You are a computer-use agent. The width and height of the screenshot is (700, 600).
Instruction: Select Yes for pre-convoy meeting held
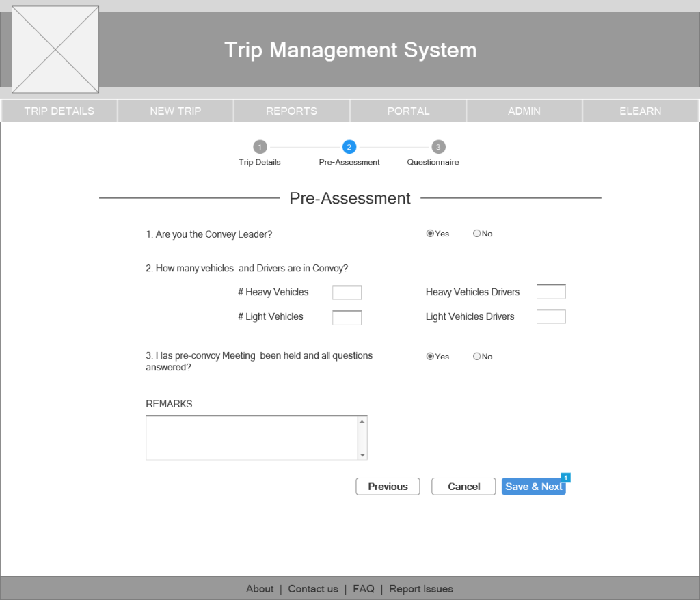click(x=430, y=357)
